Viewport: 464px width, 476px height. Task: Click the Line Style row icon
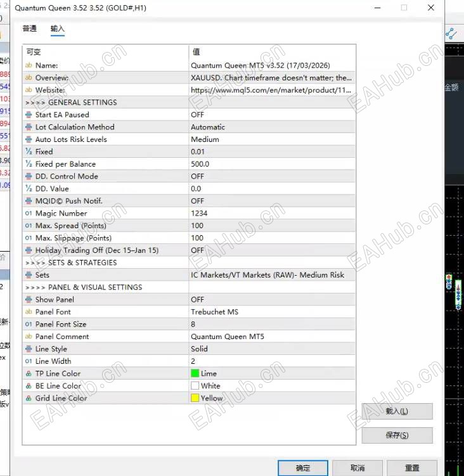[29, 349]
